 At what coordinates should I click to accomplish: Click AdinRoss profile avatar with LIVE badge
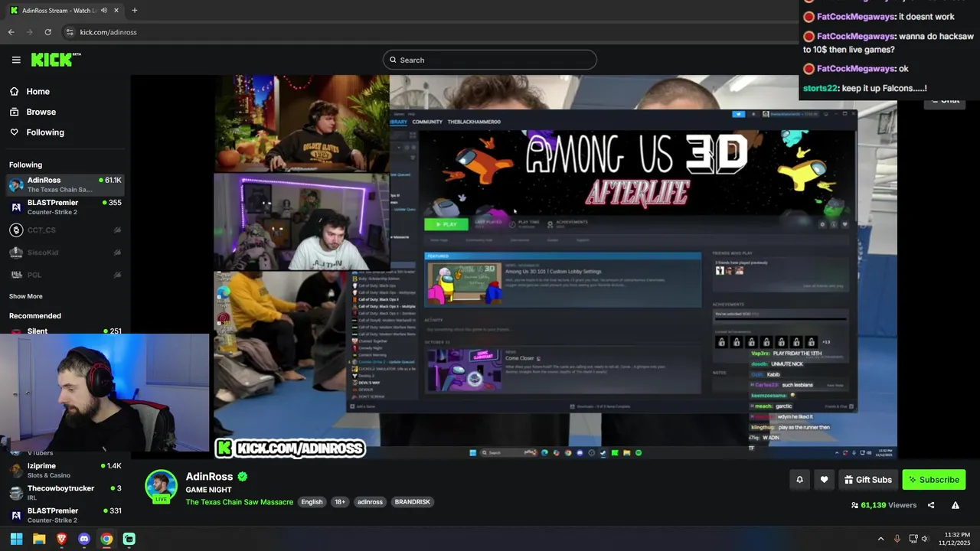[162, 487]
